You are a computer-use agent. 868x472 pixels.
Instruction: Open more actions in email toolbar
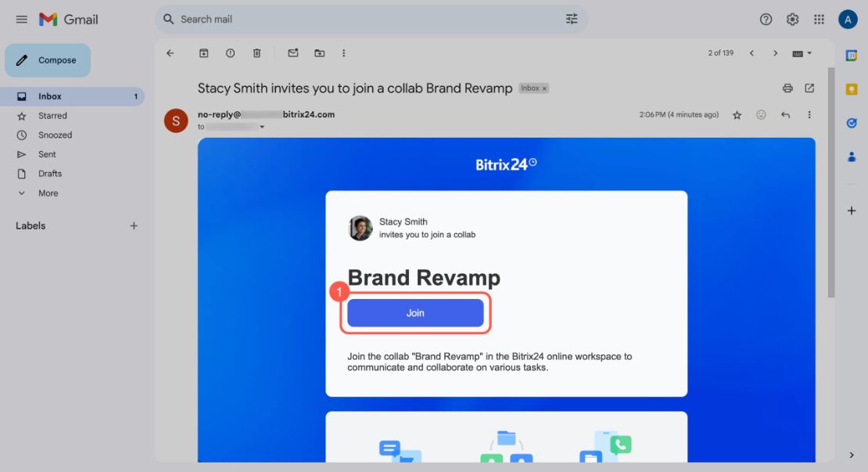pyautogui.click(x=344, y=53)
